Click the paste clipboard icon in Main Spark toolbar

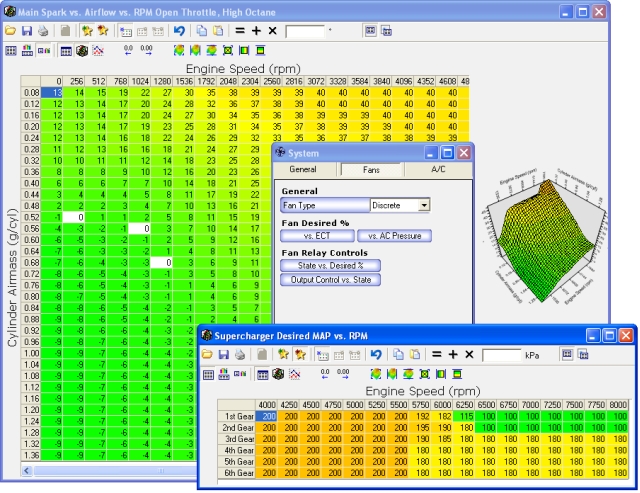click(x=218, y=31)
